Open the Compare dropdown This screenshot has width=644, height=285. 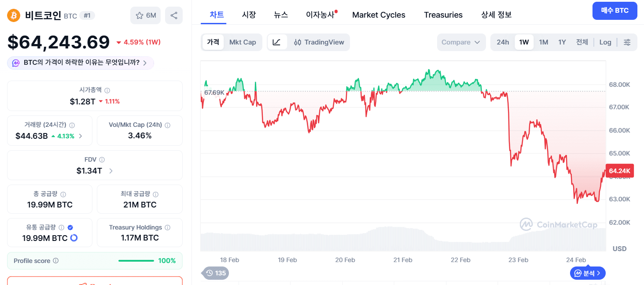pos(461,42)
